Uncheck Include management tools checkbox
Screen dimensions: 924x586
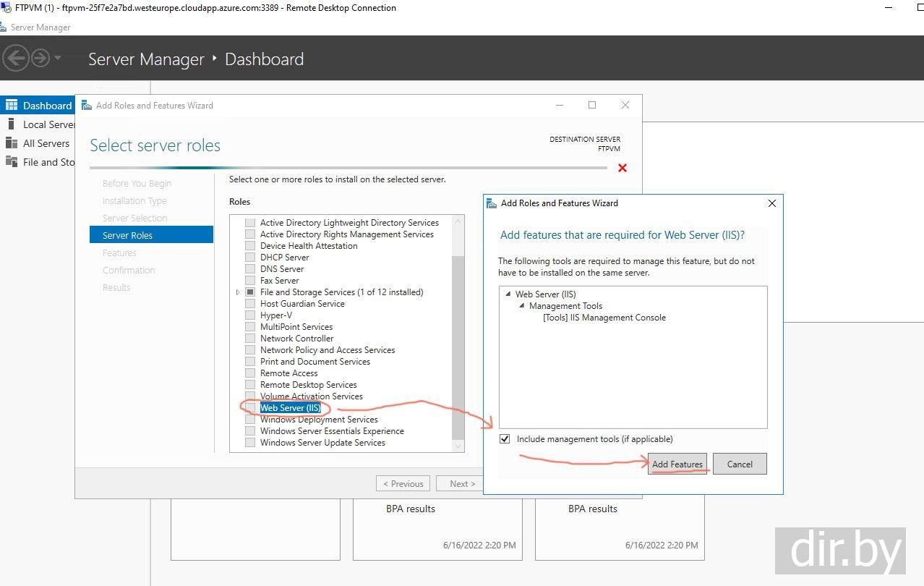click(505, 439)
